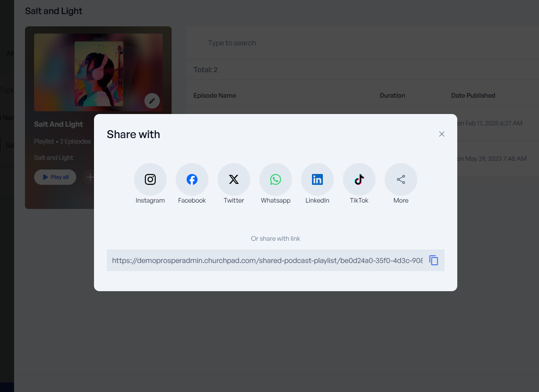Image resolution: width=539 pixels, height=392 pixels.
Task: Share the playlist to Instagram
Action: (150, 179)
